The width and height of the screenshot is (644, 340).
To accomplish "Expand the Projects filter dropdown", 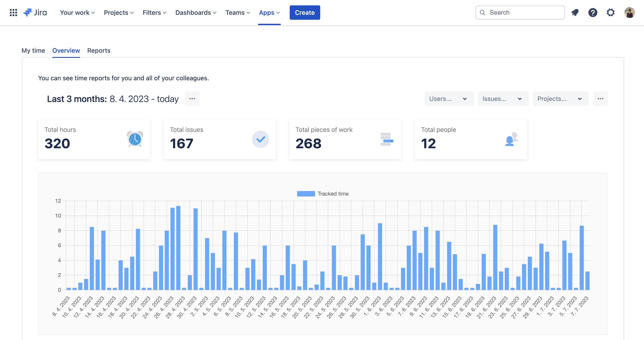I will 559,98.
